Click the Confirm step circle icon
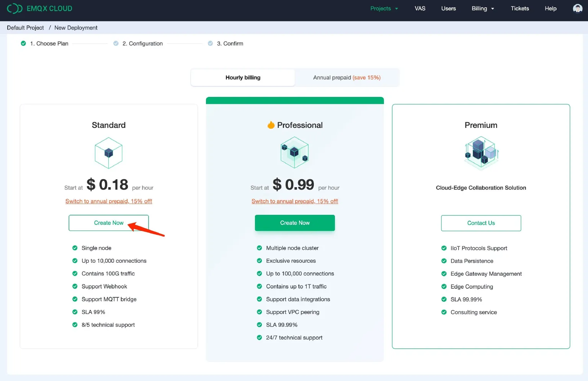 tap(210, 44)
